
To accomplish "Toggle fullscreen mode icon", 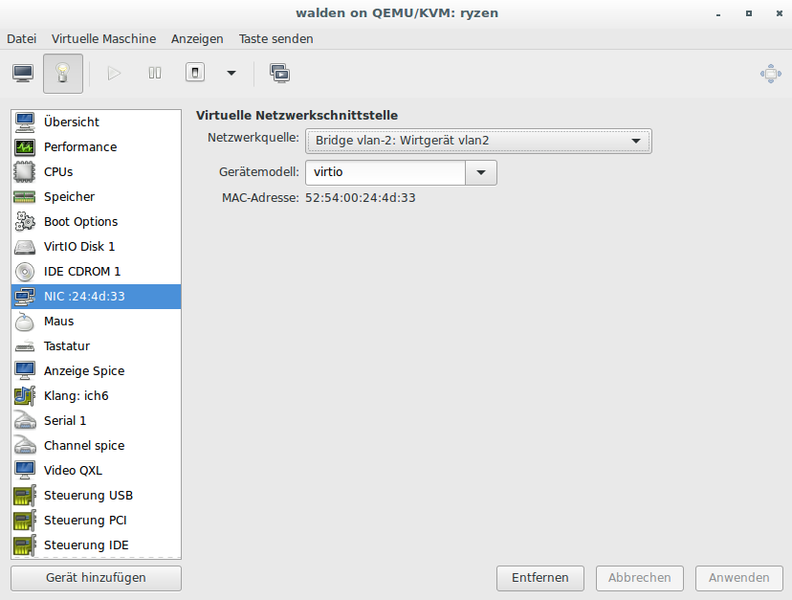I will 770,73.
